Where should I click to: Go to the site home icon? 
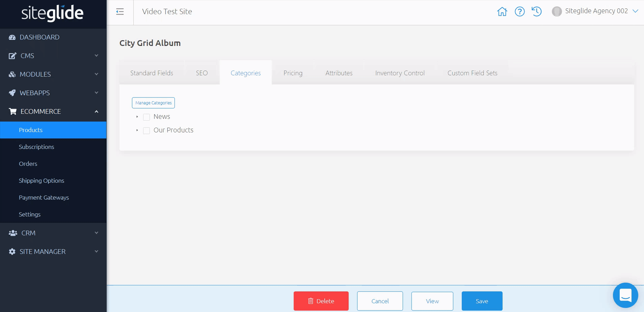503,11
